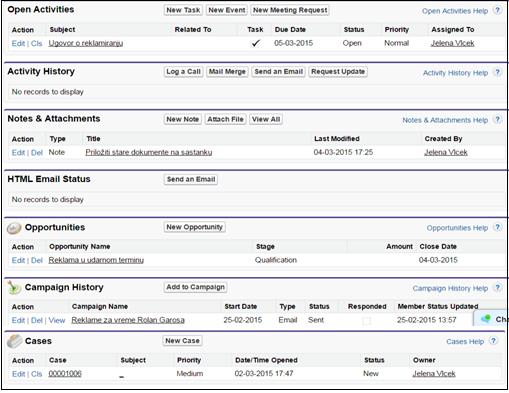Click the Open Activities help question-mark icon
Image resolution: width=509 pixels, height=393 pixels.
click(x=497, y=10)
